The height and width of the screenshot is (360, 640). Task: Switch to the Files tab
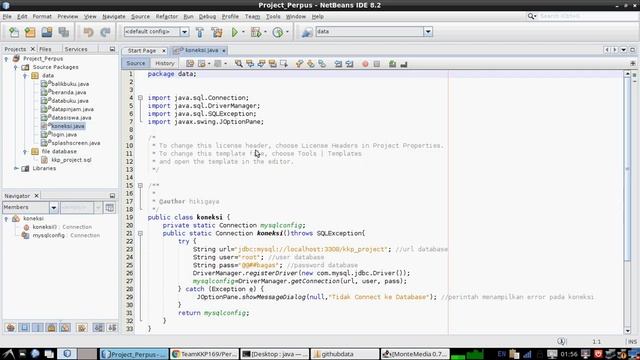45,49
